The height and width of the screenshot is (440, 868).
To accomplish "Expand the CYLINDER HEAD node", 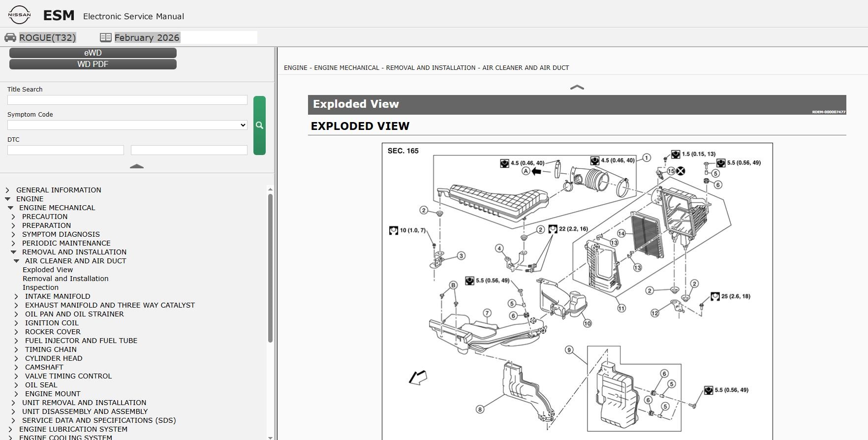I will [16, 358].
